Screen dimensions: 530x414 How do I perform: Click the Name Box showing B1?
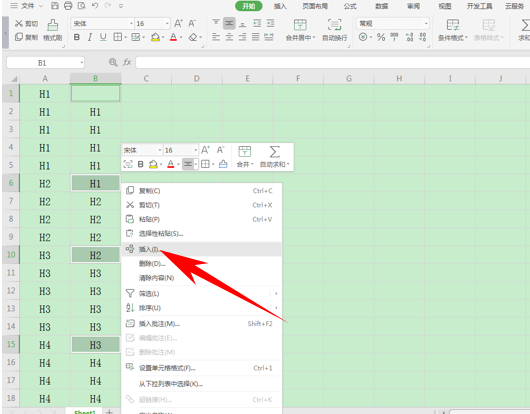coord(45,63)
